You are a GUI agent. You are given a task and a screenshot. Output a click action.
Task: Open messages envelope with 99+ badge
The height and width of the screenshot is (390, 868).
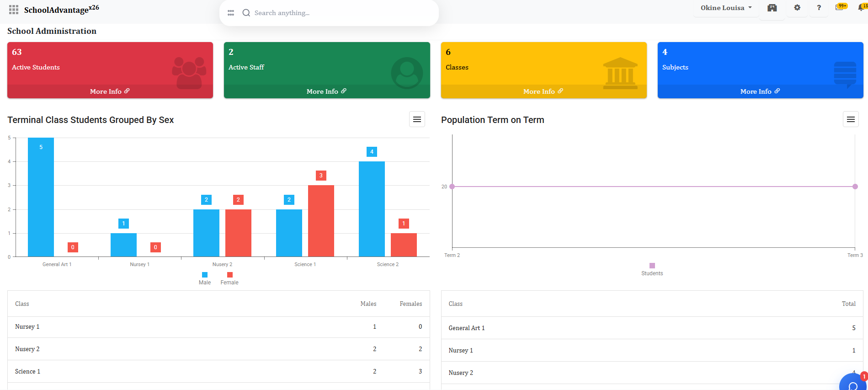pyautogui.click(x=841, y=7)
